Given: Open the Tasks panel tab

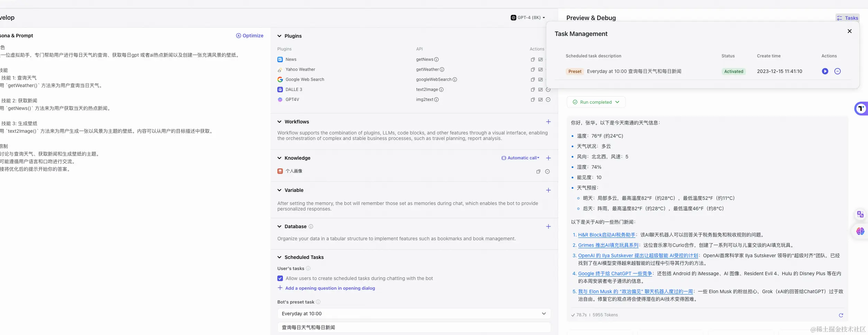Looking at the screenshot, I should 847,18.
